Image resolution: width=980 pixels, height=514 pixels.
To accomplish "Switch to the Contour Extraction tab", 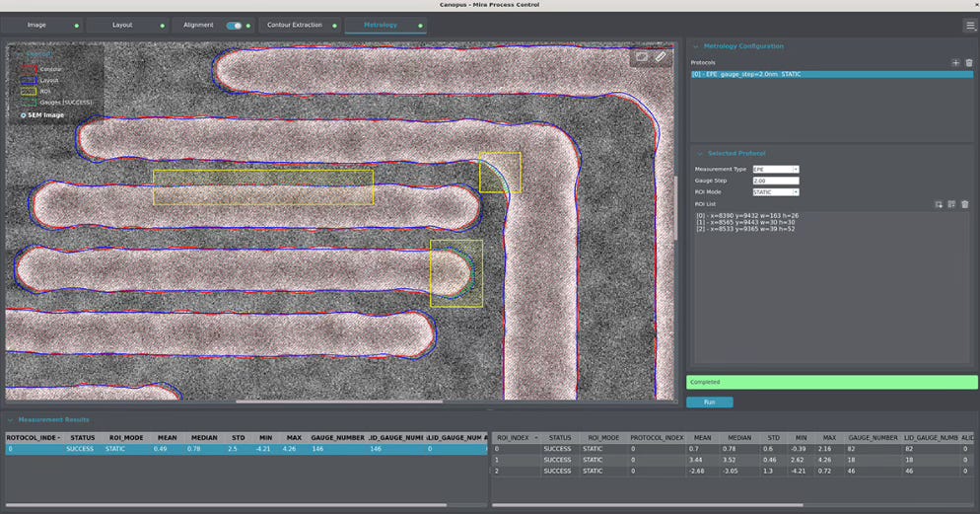I will click(295, 26).
